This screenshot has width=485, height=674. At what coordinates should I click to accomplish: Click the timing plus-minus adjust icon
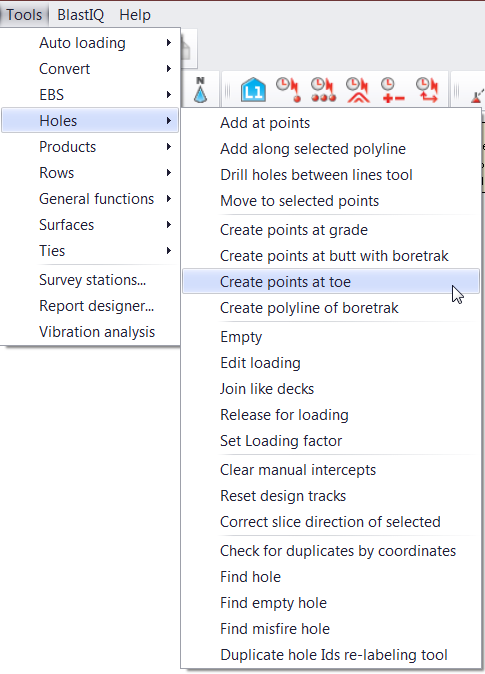pos(393,89)
